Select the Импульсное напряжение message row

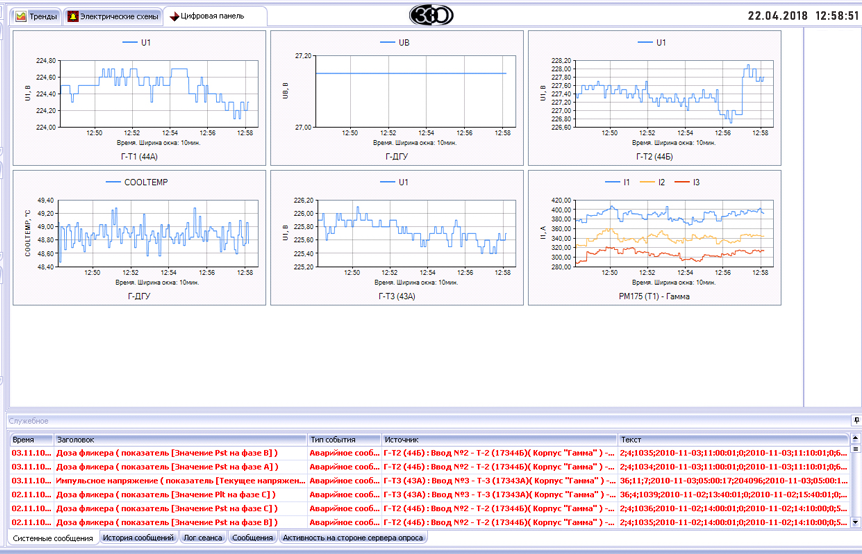430,480
